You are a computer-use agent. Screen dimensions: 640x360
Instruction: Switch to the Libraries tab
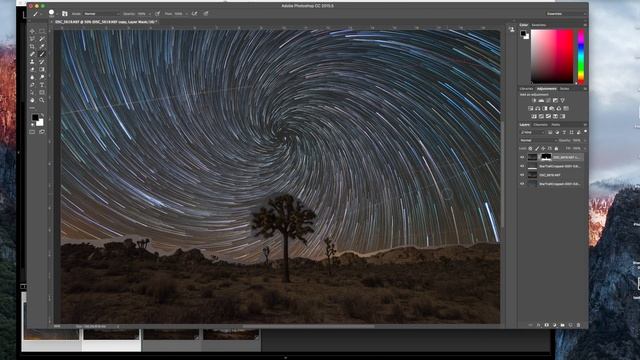point(527,89)
